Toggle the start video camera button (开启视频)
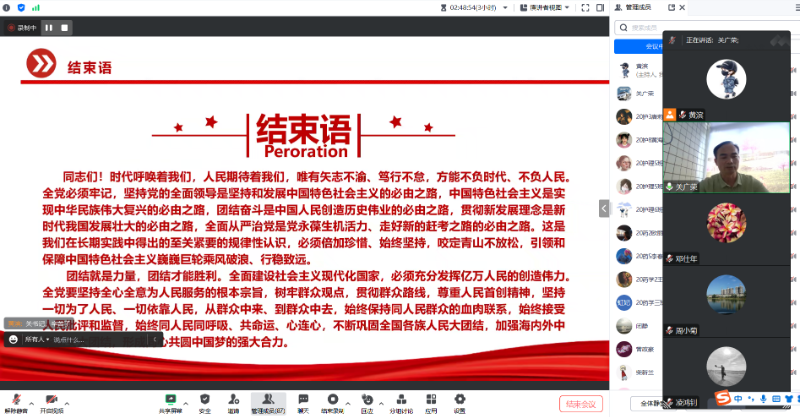The width and height of the screenshot is (800, 417). tap(51, 401)
